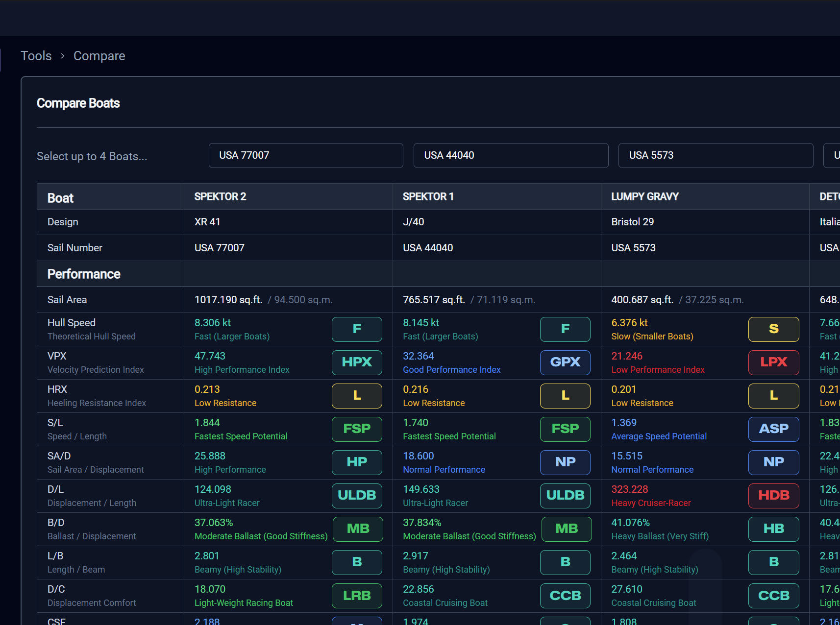Click the LUMPY GRAVY column header
Image resolution: width=840 pixels, height=625 pixels.
point(644,197)
